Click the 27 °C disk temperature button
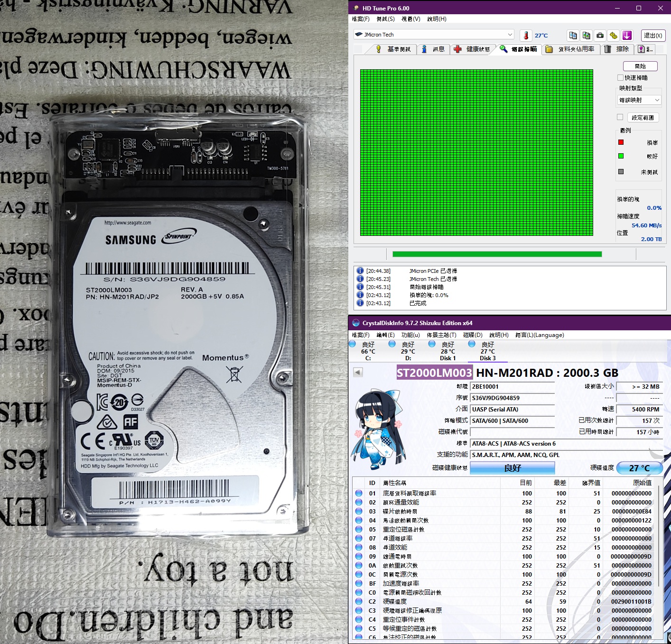Viewport: 671px width, 644px height. (x=639, y=468)
